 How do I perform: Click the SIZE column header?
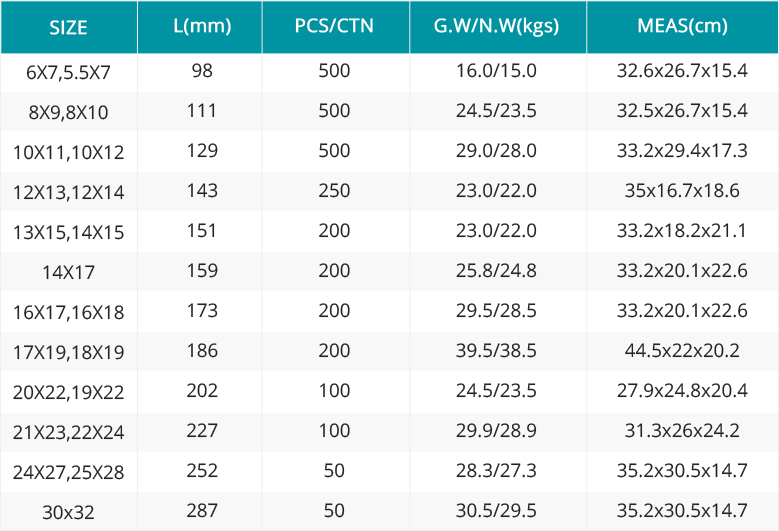coord(69,27)
